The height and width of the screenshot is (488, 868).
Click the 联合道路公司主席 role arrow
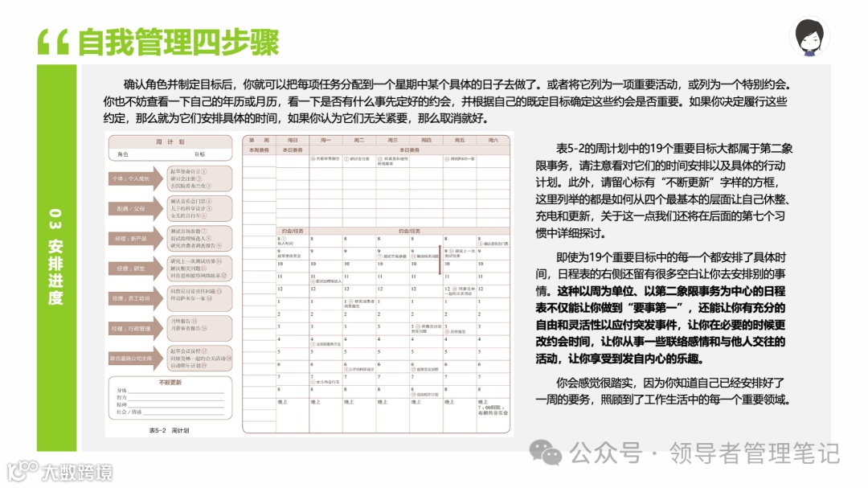point(137,359)
